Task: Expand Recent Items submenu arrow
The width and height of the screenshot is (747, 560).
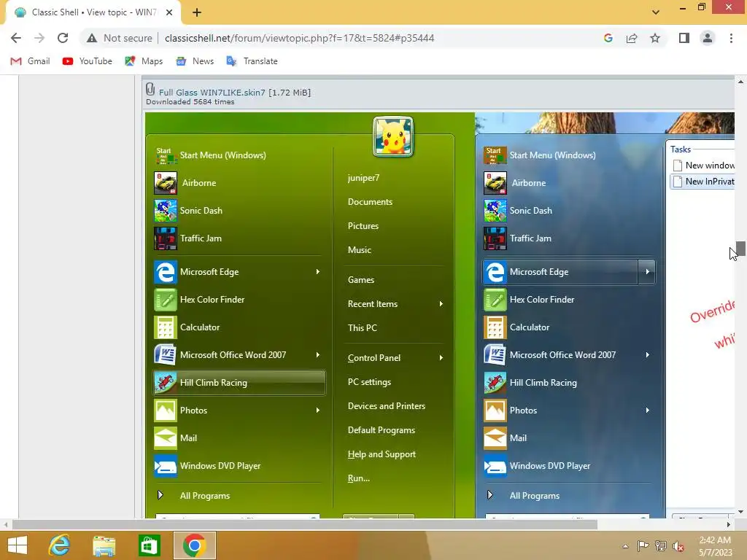Action: pyautogui.click(x=441, y=304)
